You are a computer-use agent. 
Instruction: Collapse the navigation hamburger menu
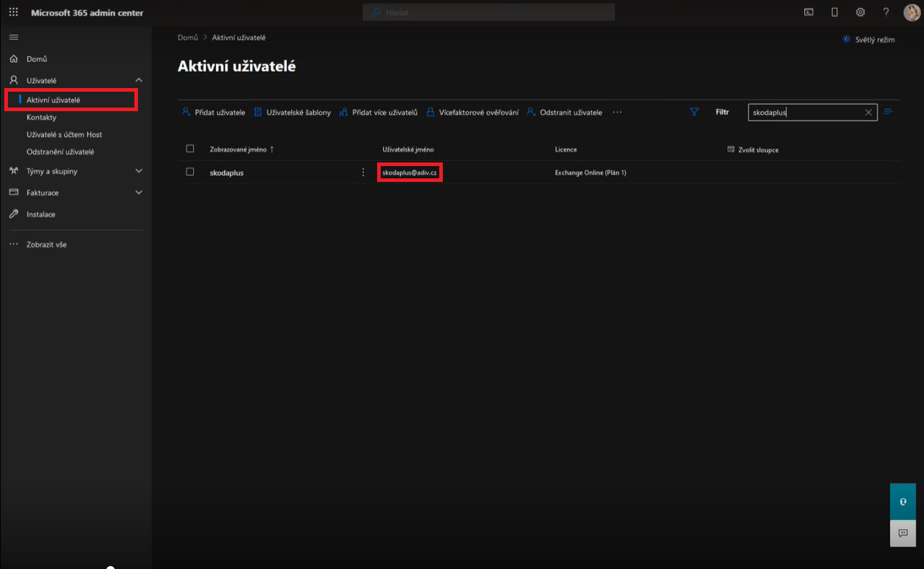13,37
